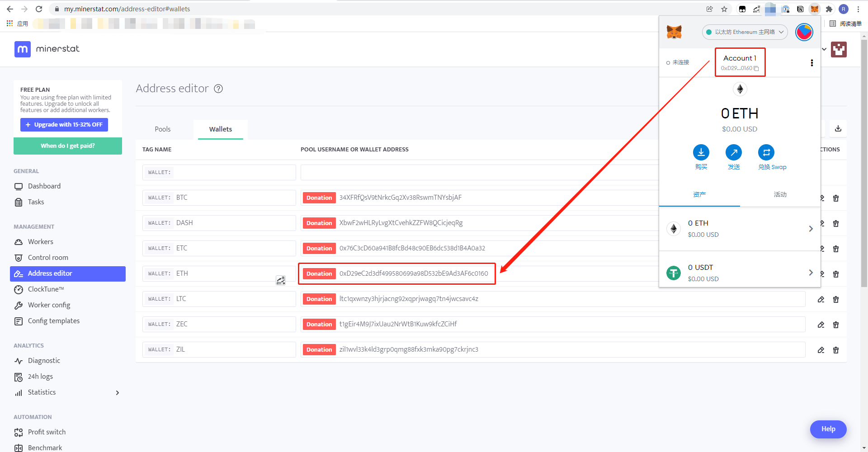
Task: Open MetaMask account options three-dot menu
Action: (x=812, y=63)
